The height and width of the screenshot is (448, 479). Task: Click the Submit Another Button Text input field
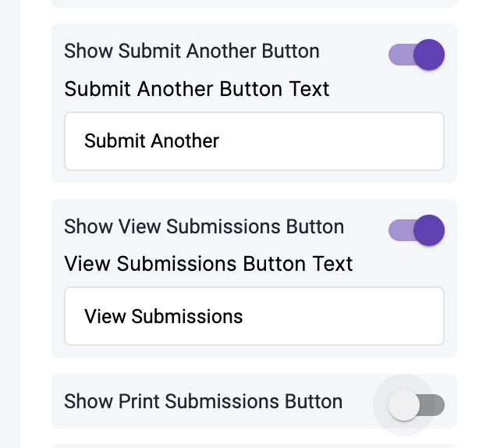(254, 141)
